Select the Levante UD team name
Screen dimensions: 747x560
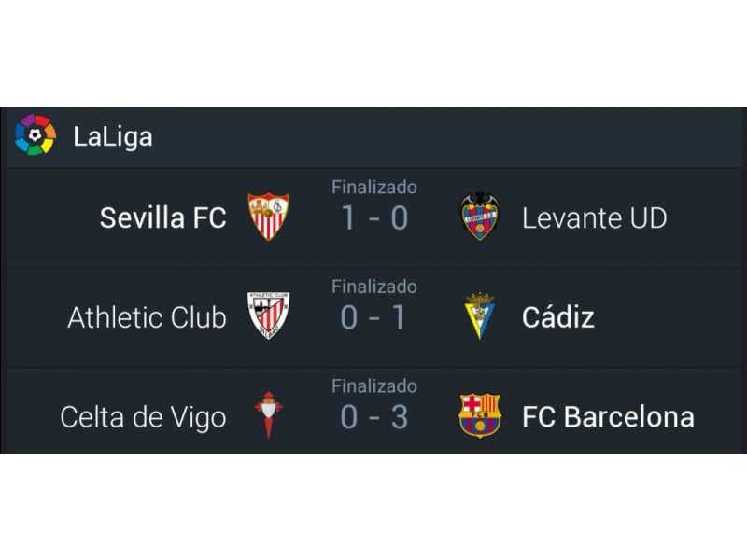595,218
